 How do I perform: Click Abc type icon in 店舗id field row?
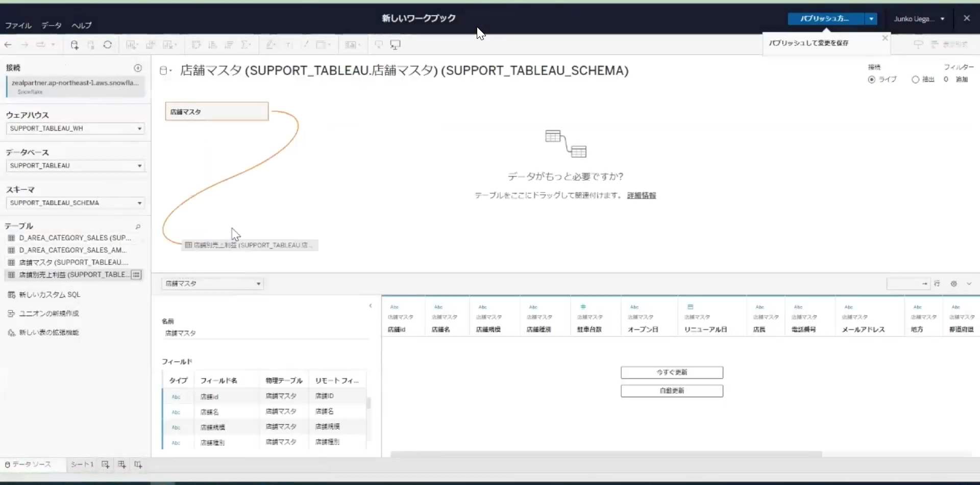click(176, 397)
